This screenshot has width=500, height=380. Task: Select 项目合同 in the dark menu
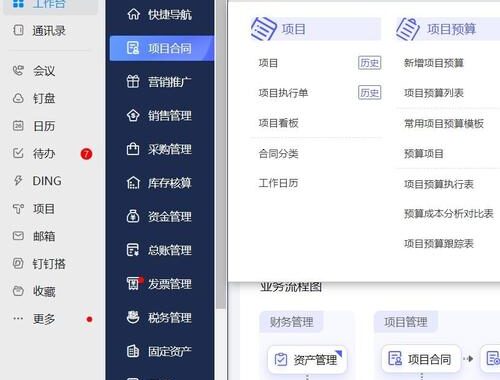(162, 48)
